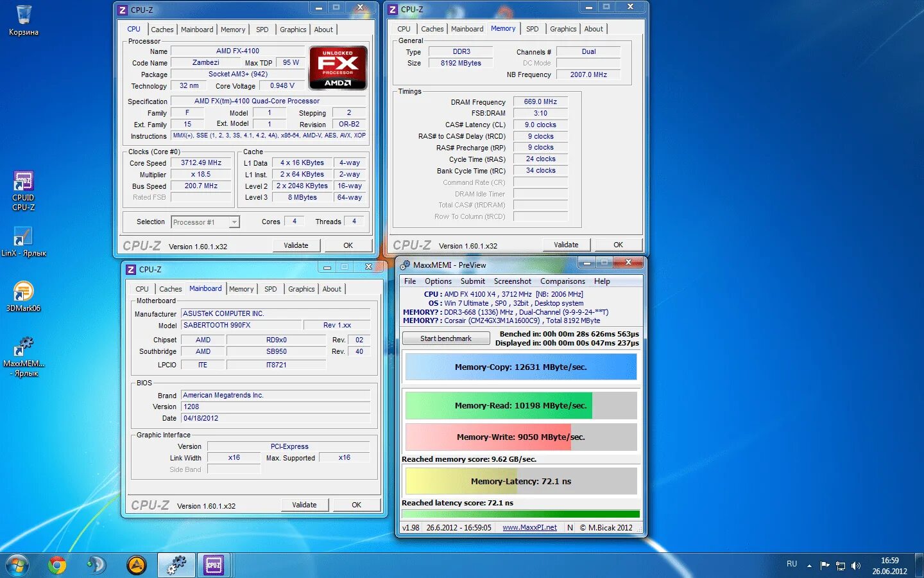The height and width of the screenshot is (578, 924).
Task: Open the MaxxMEM desktop shortcut
Action: pos(24,356)
